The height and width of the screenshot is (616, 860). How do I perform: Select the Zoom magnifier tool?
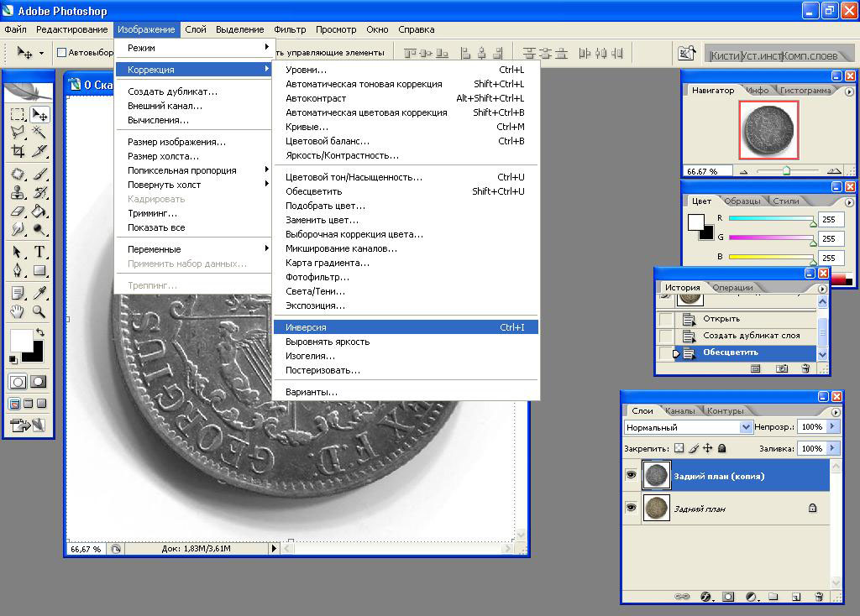(x=39, y=312)
